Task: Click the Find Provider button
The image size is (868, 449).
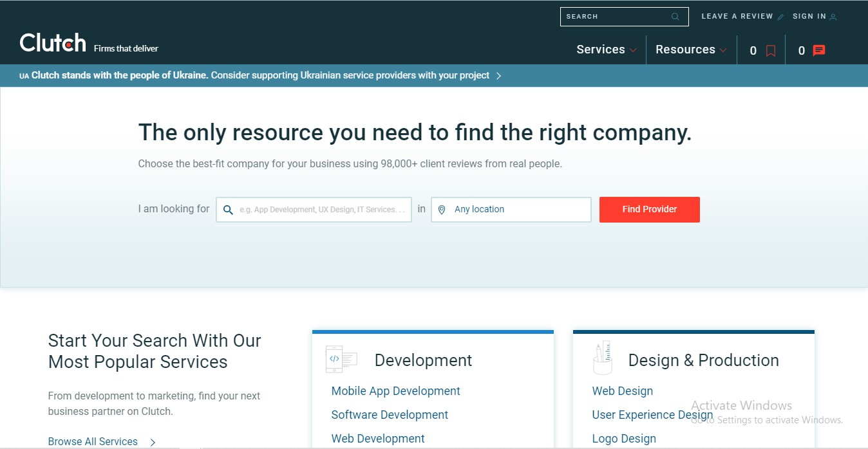Action: pos(650,210)
